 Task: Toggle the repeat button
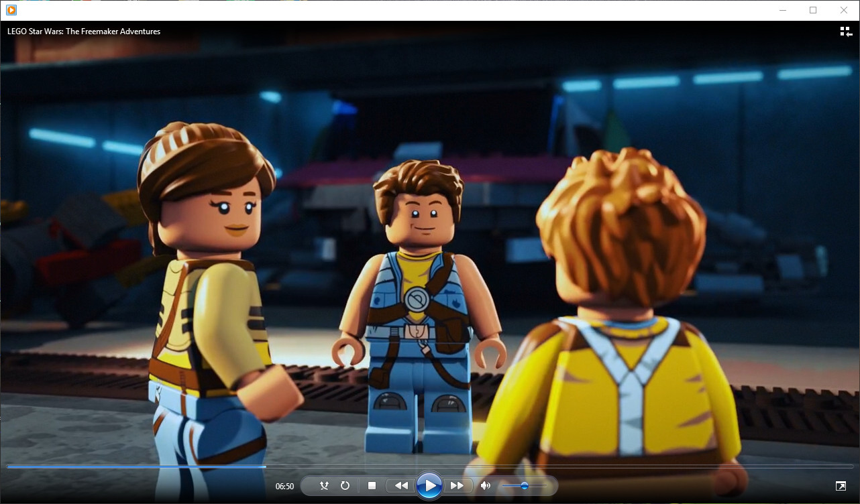[345, 486]
